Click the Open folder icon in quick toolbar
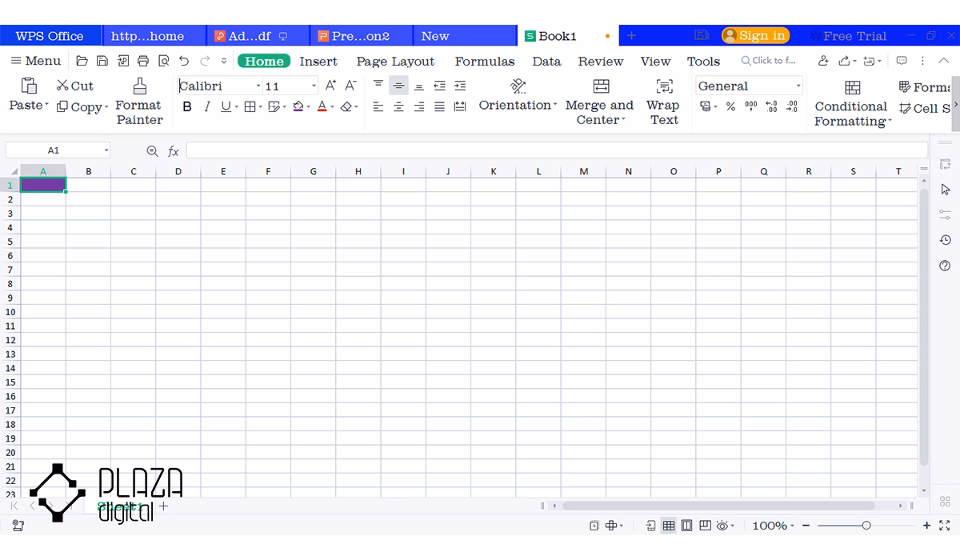 click(x=82, y=61)
